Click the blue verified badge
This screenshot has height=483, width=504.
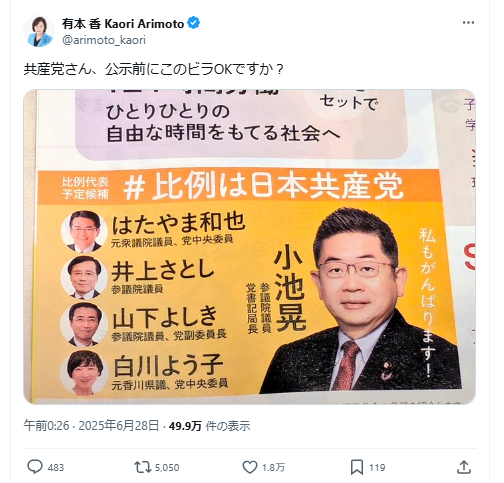click(194, 23)
